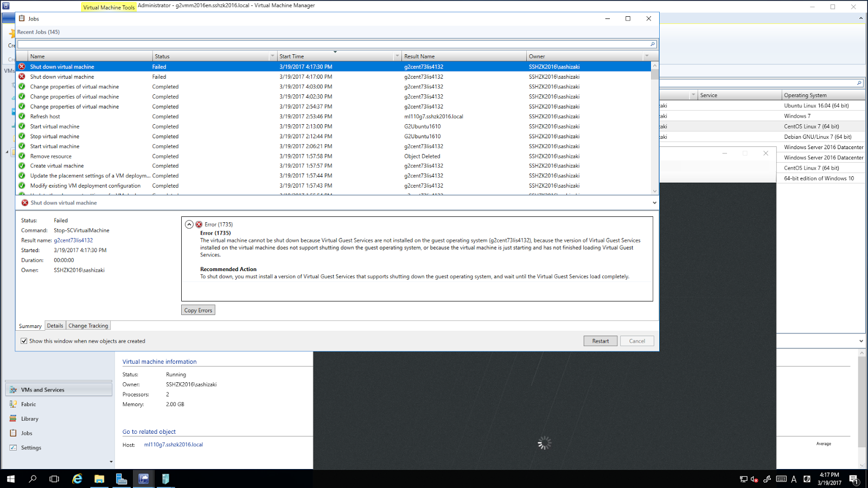Uncheck Show this window when new objects are created
This screenshot has width=868, height=488.
[24, 341]
